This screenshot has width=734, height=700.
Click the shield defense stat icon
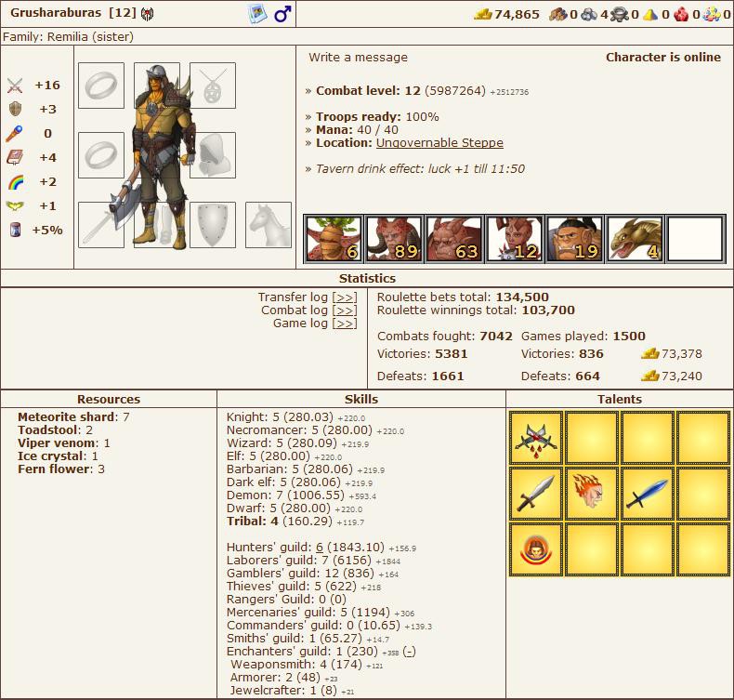coord(15,109)
